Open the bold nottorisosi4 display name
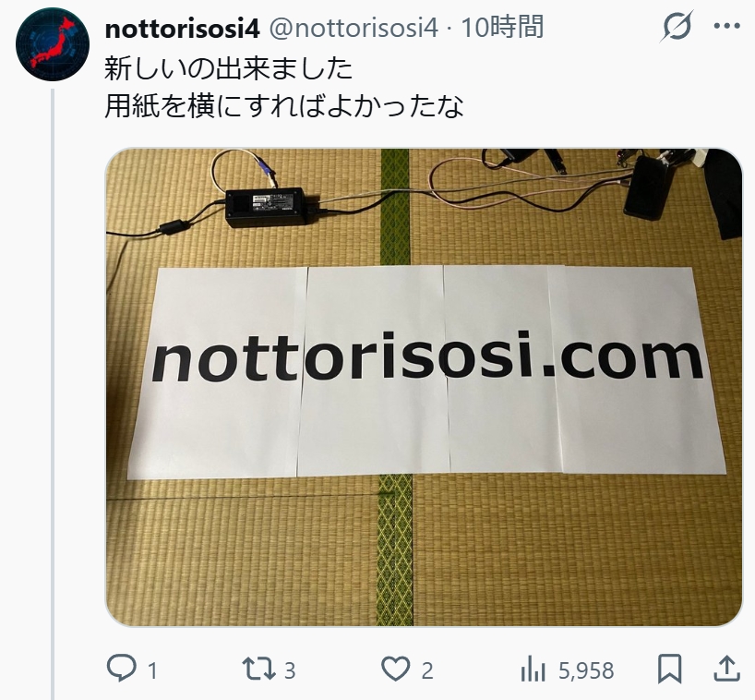This screenshot has height=700, width=755. click(183, 29)
